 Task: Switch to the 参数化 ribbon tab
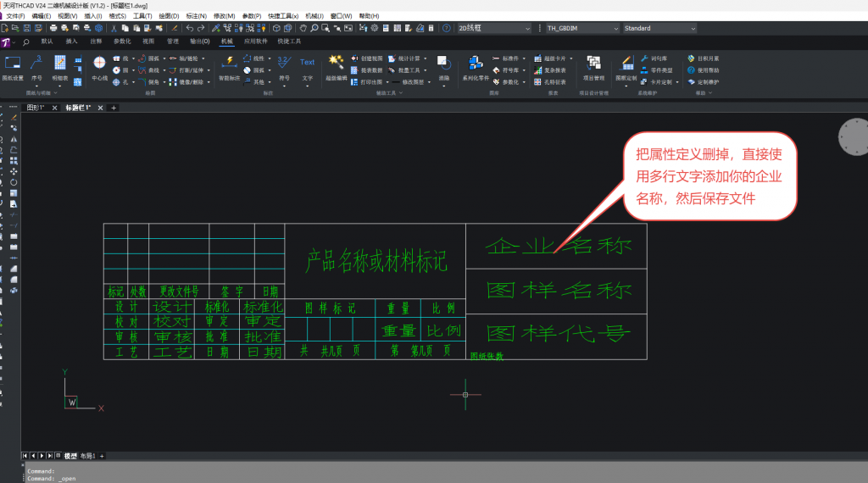pos(122,42)
